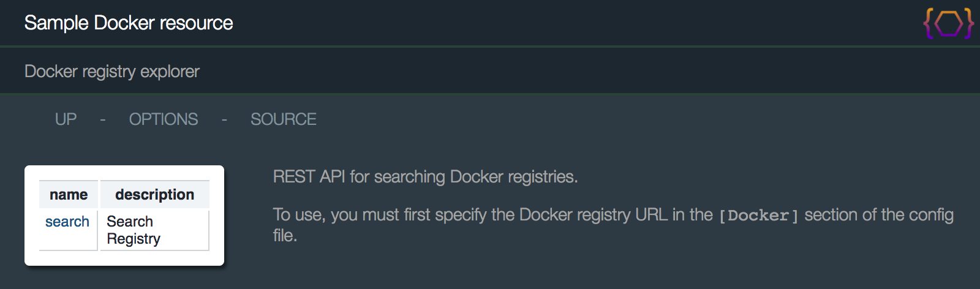Select the [Docker] code snippet text
The height and width of the screenshot is (289, 980).
tap(759, 216)
